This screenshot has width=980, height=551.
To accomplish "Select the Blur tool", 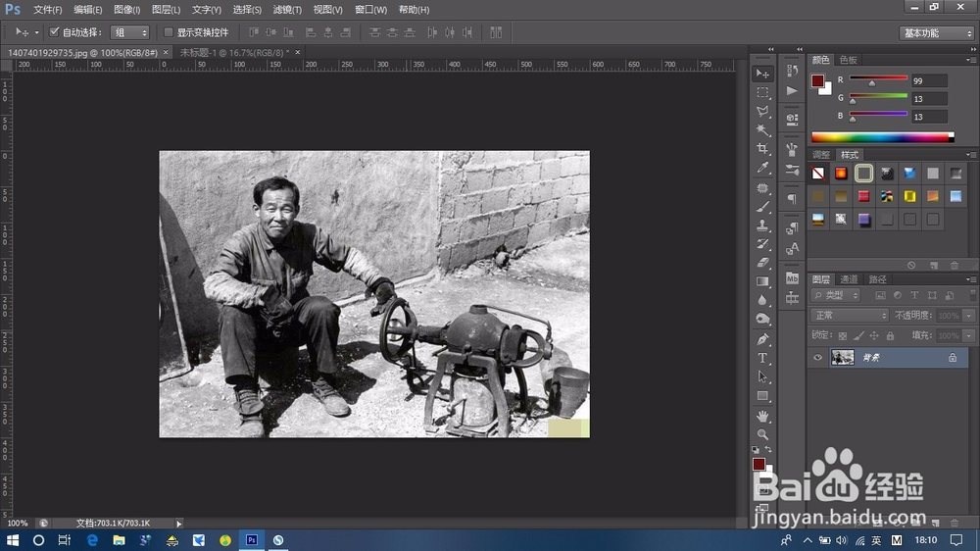I will (762, 300).
